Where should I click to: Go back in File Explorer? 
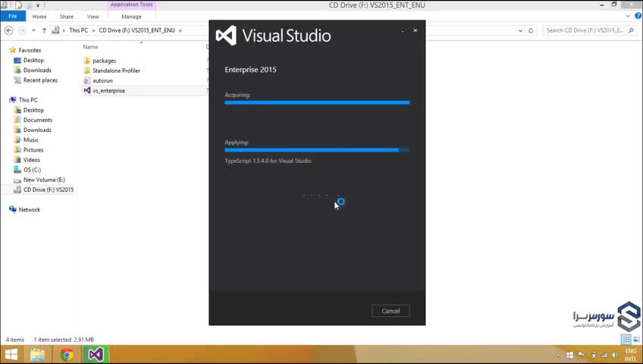tap(8, 30)
